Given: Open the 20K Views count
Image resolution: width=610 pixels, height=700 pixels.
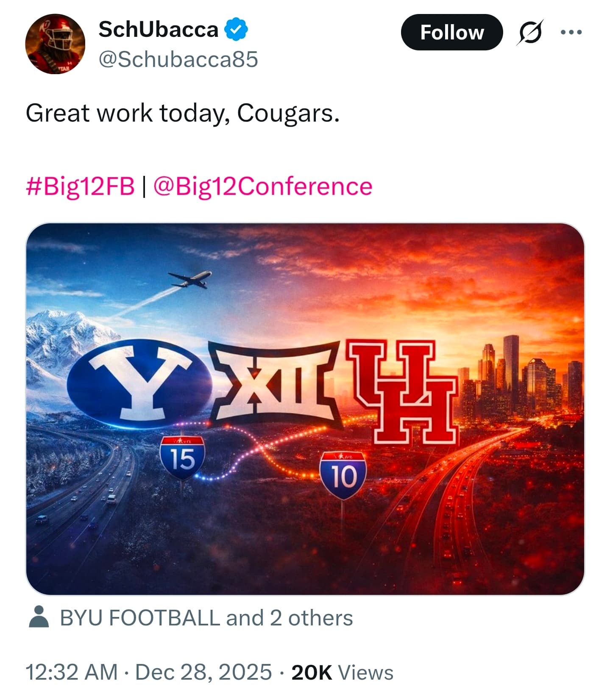Looking at the screenshot, I should click(x=343, y=672).
